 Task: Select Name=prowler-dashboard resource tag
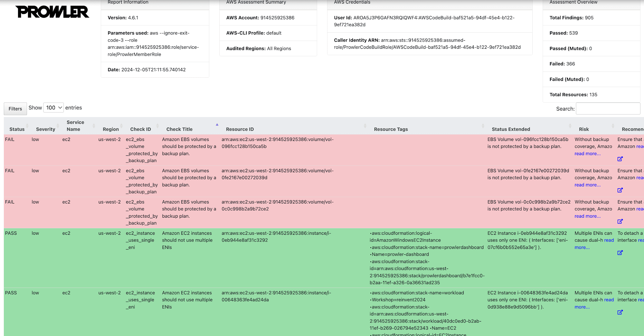[x=399, y=254]
